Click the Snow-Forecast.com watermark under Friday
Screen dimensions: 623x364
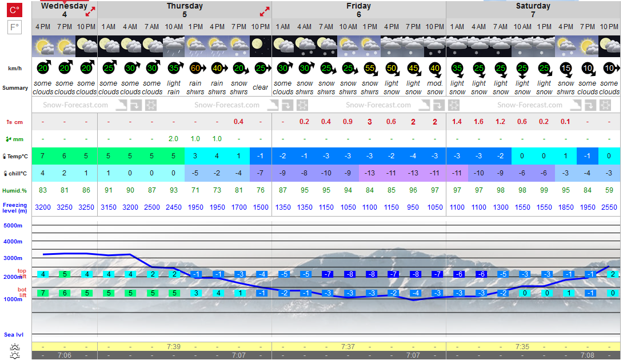(378, 105)
